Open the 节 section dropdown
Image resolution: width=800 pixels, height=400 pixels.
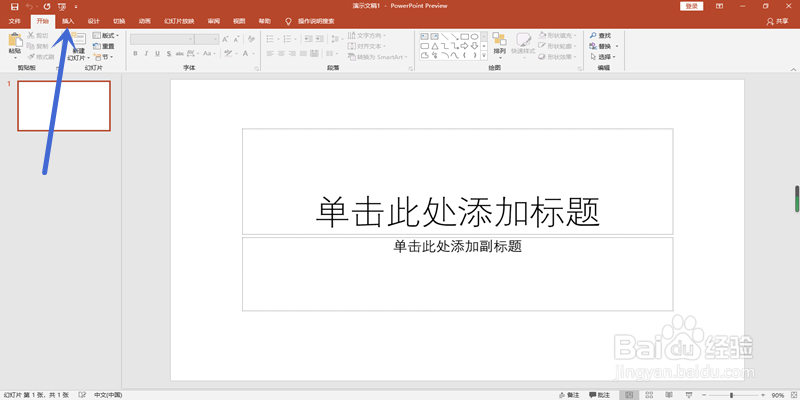tap(104, 57)
